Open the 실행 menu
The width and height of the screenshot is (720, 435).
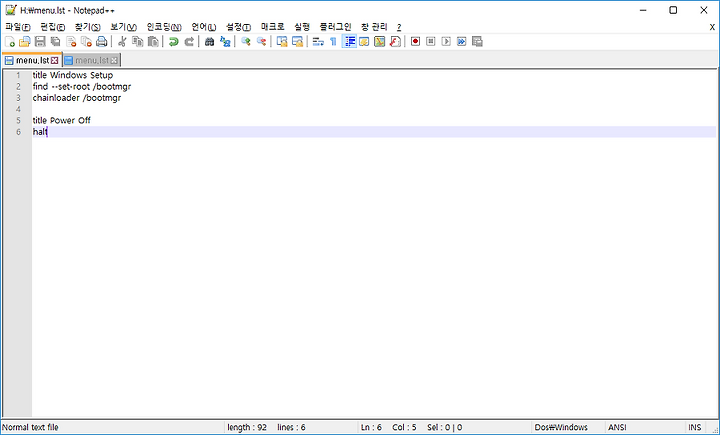302,27
